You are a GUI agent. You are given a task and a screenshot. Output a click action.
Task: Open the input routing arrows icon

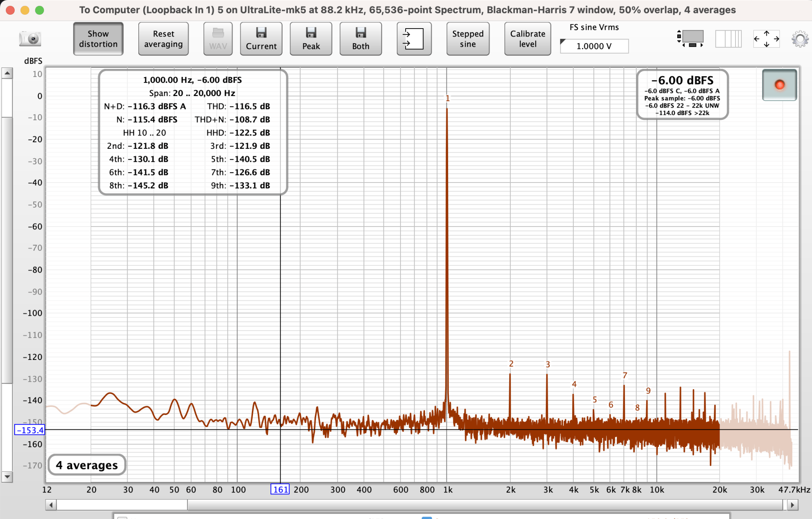tap(414, 39)
